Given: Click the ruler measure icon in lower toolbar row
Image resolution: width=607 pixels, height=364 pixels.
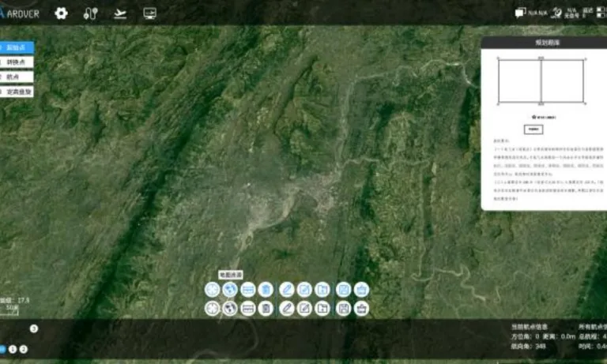Looking at the screenshot, I should 247,308.
